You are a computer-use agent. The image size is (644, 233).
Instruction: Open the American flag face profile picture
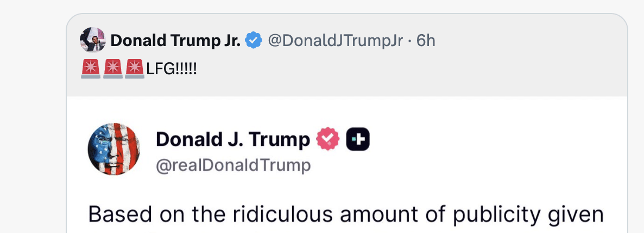coord(114,149)
